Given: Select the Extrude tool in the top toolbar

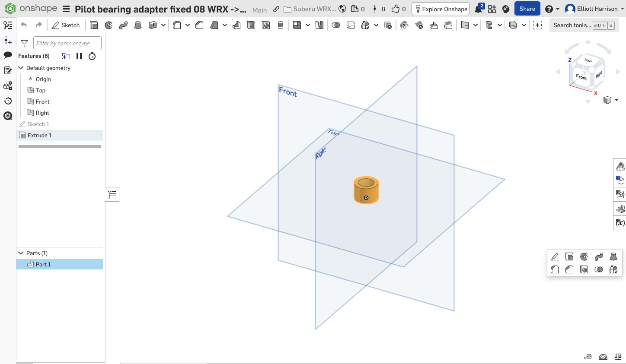Looking at the screenshot, I should (94, 25).
